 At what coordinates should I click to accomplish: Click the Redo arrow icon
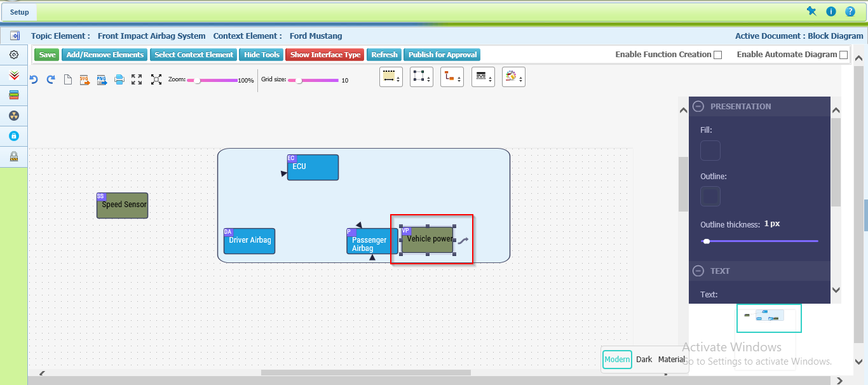point(51,79)
